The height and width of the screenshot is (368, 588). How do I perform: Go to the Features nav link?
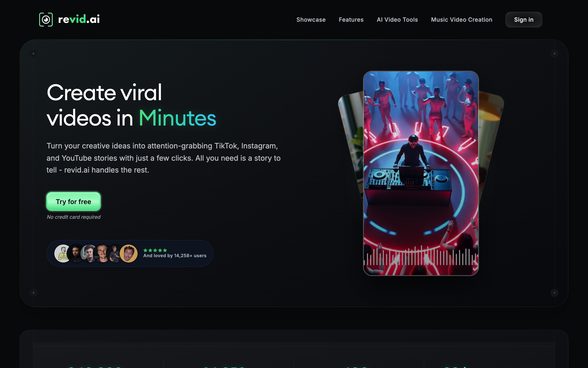[351, 20]
